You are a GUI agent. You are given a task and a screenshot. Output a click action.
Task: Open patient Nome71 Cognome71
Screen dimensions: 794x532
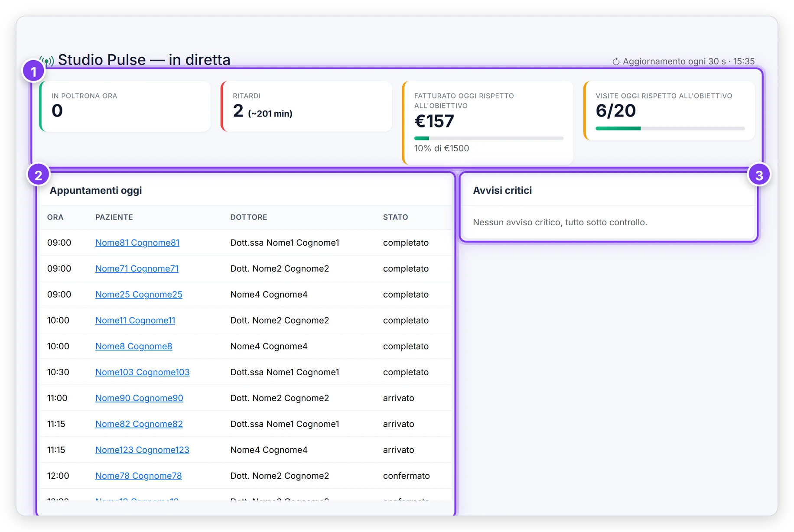point(137,269)
